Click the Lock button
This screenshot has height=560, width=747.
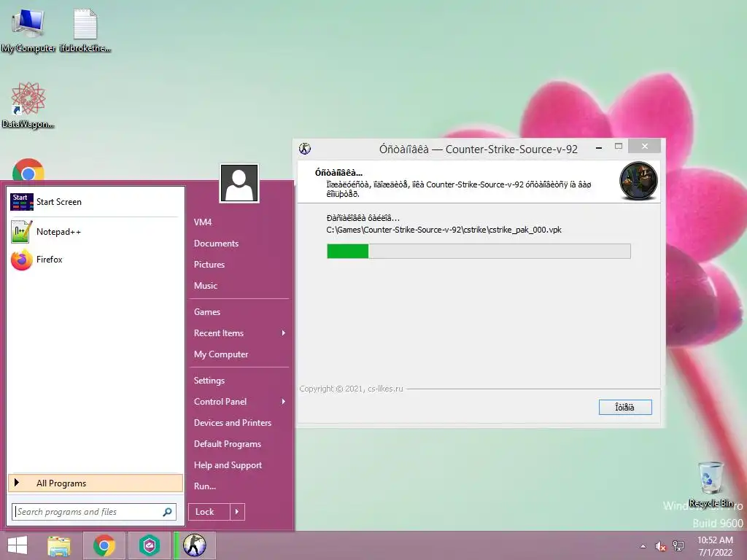pos(209,512)
